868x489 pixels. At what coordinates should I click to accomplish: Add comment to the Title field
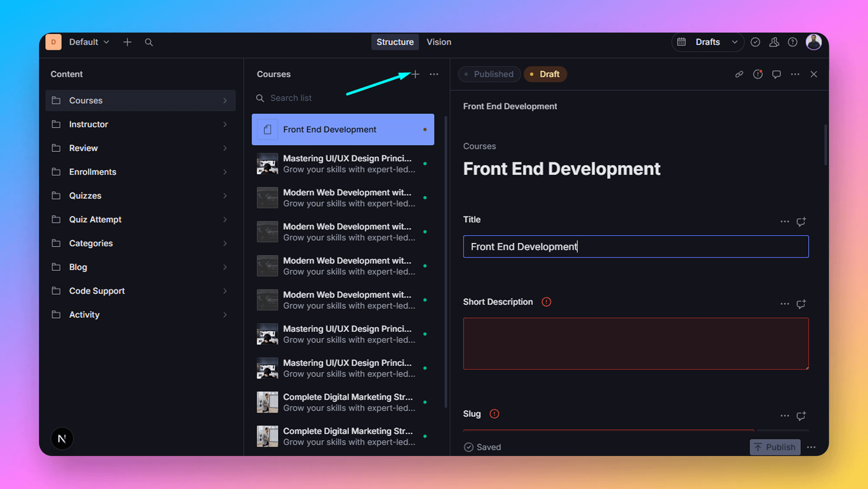click(801, 221)
